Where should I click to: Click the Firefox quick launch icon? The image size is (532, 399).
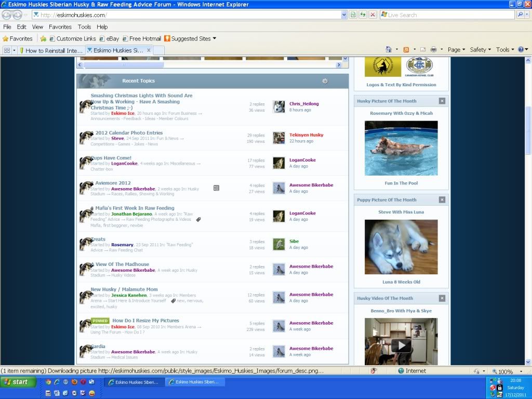[74, 382]
